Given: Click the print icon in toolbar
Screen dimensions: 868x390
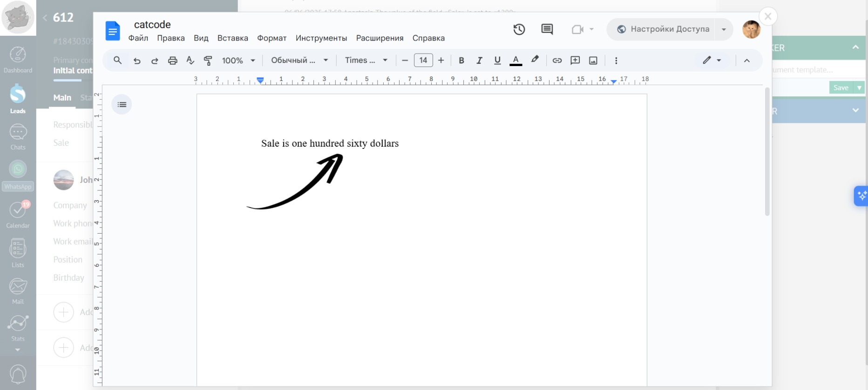Looking at the screenshot, I should click(x=172, y=61).
